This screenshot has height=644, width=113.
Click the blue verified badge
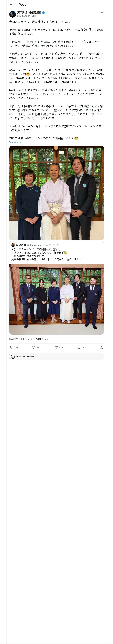click(43, 13)
